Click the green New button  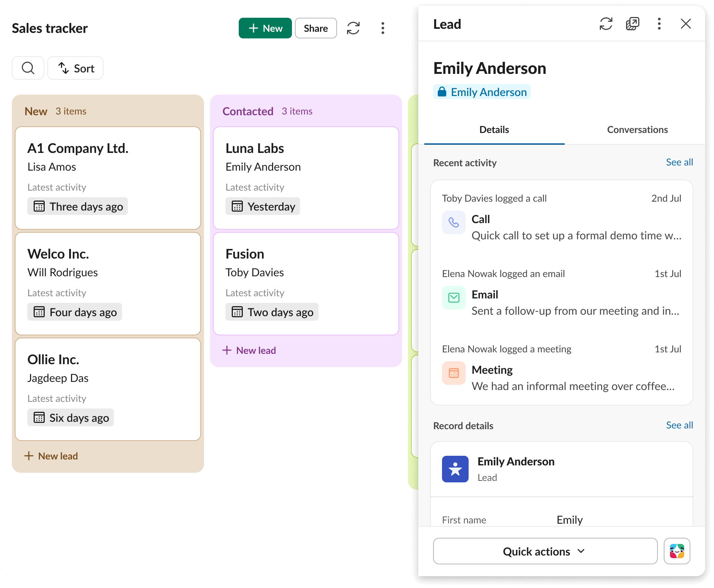(265, 28)
